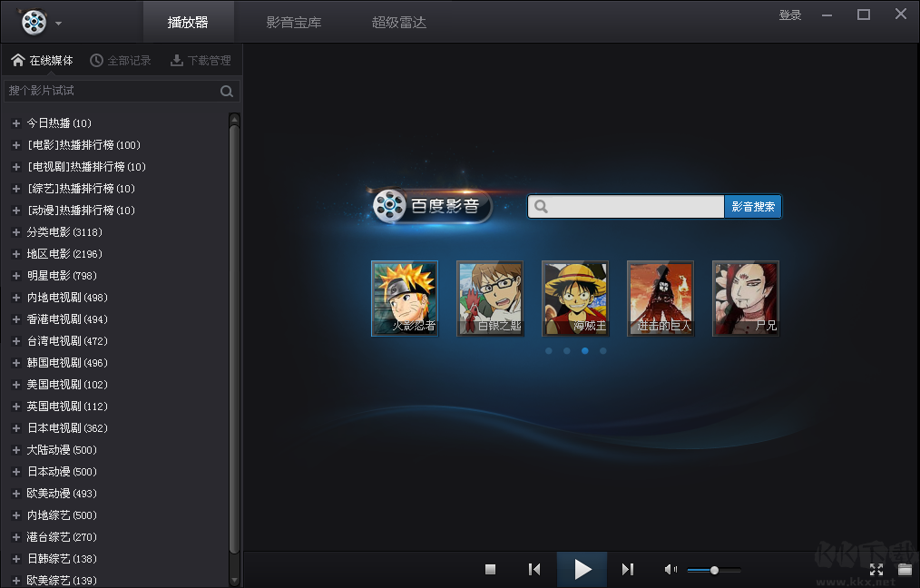Expand the 今日热播 category

[x=16, y=123]
